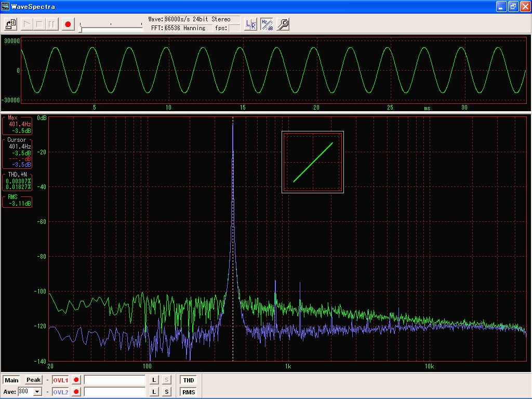The image size is (532, 399).
Task: Open the wrench Settings icon
Action: click(283, 24)
